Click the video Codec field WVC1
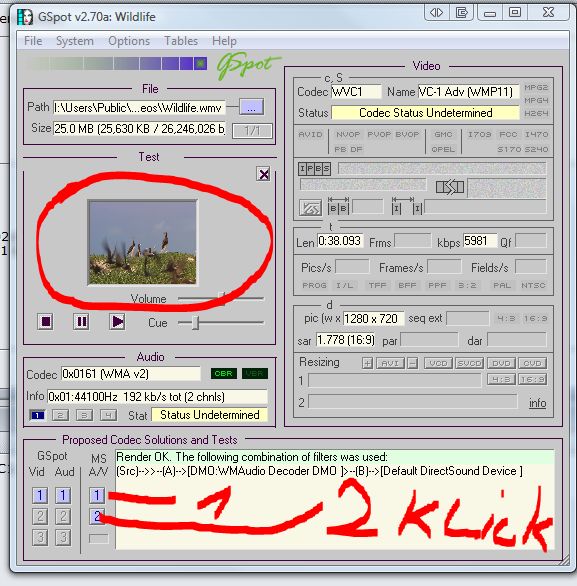This screenshot has height=586, width=577. 356,92
